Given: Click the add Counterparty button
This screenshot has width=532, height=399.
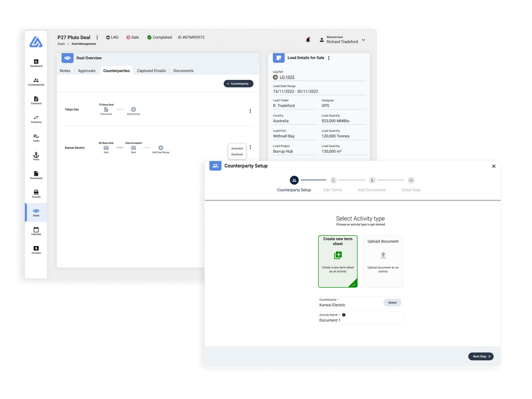Looking at the screenshot, I should coord(238,84).
